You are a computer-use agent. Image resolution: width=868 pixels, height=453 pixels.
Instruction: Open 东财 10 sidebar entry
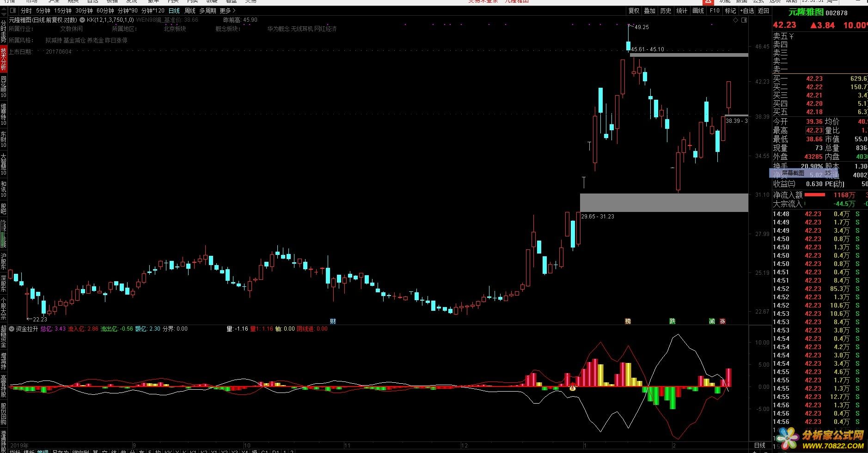click(x=4, y=139)
